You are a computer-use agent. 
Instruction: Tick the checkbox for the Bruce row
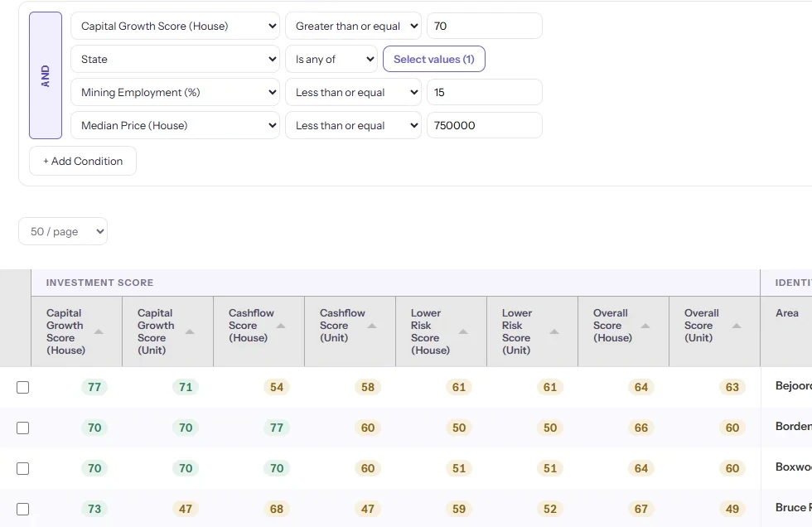pos(23,509)
